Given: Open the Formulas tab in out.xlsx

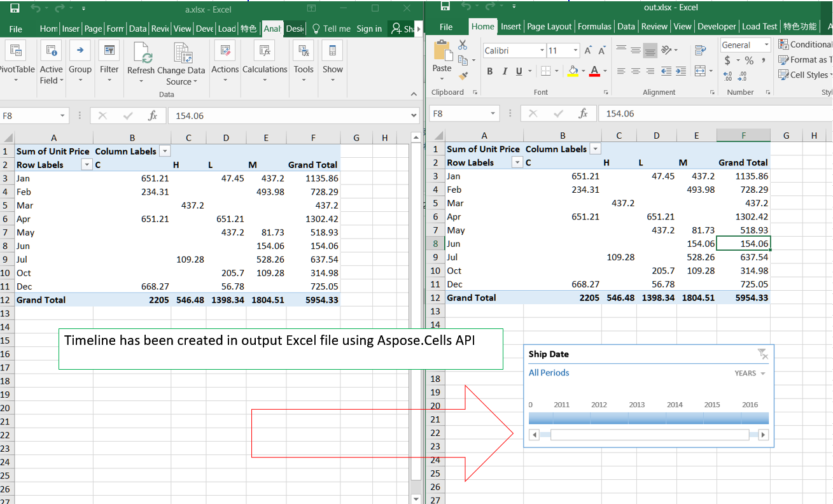Looking at the screenshot, I should click(594, 27).
